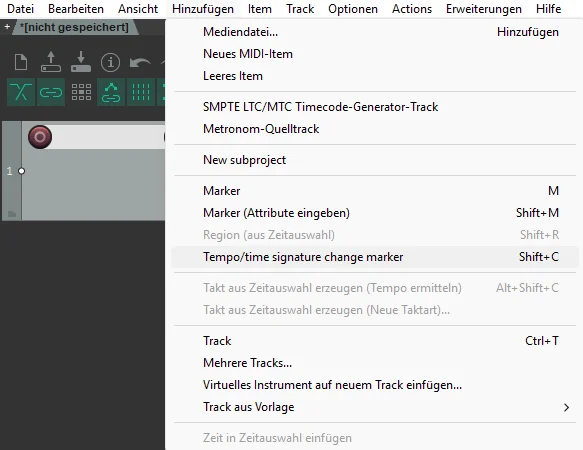Select the [nicht gespeichert] project tab
The height and width of the screenshot is (450, 583).
74,27
